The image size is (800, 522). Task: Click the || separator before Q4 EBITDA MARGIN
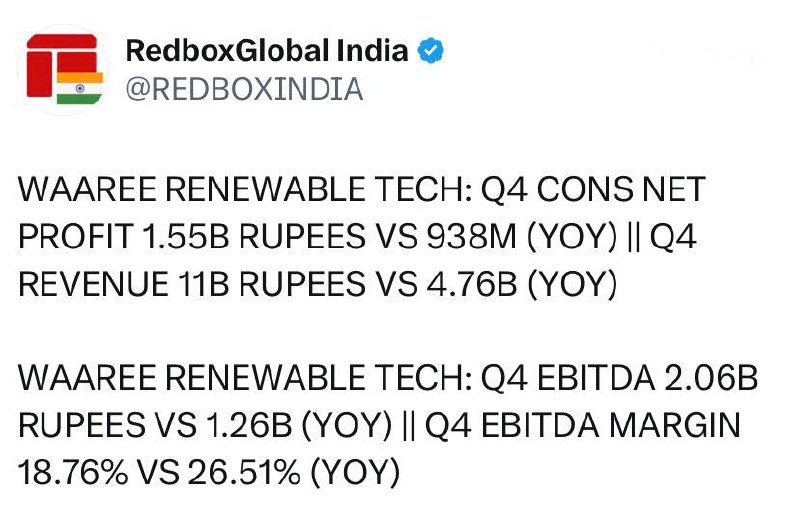[407, 426]
